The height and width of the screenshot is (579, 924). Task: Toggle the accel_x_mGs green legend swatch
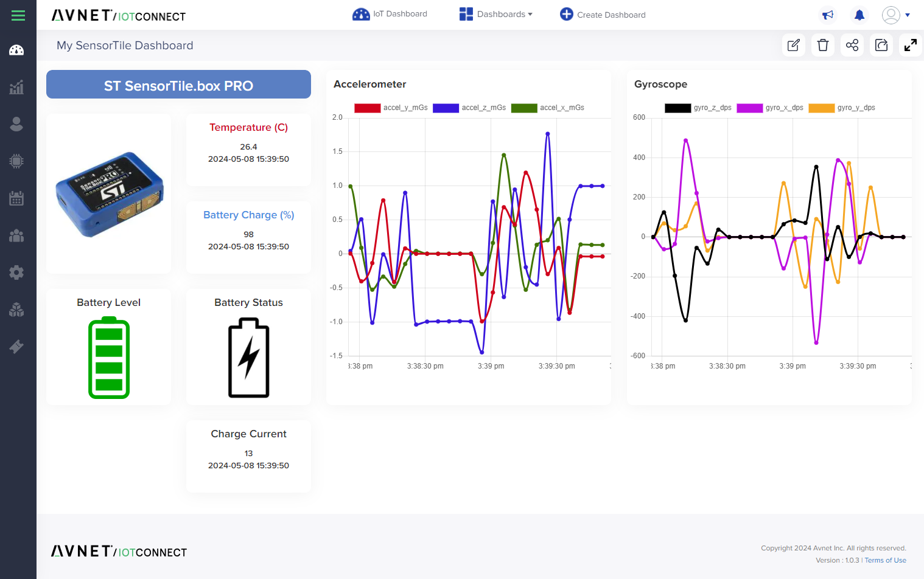tap(524, 108)
